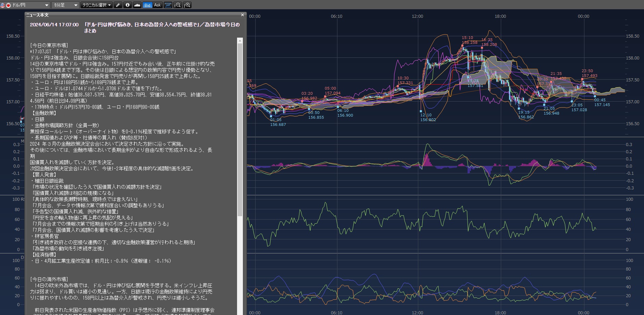Switch chart pricing to Bid
This screenshot has height=315, width=644.
coord(147,5)
